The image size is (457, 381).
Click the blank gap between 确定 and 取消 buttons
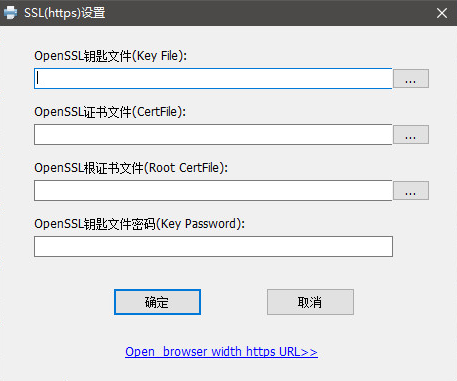(x=234, y=302)
